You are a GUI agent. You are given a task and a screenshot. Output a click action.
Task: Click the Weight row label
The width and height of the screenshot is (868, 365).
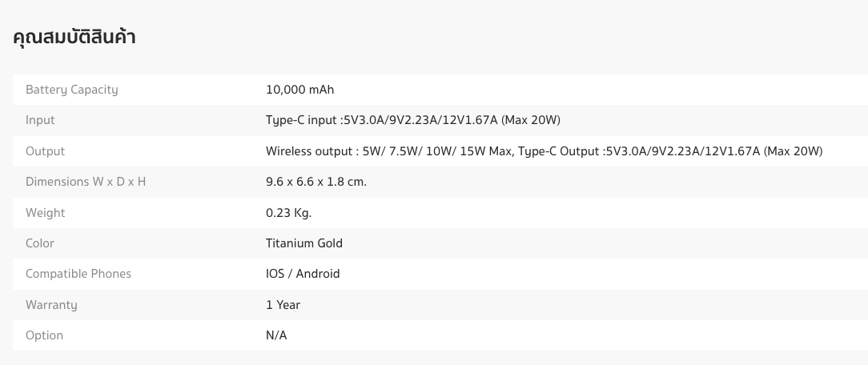click(45, 213)
